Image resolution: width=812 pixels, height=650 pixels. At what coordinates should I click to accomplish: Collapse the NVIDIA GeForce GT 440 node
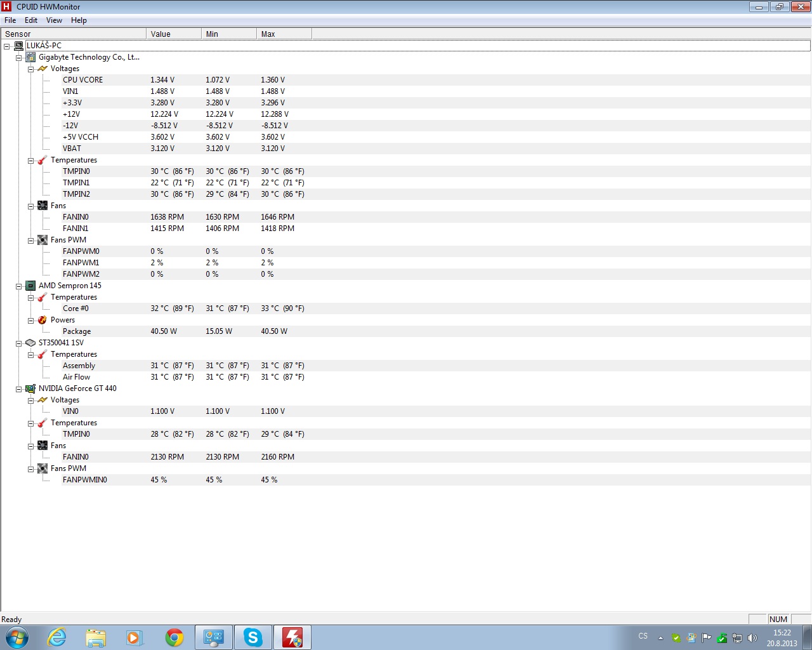click(x=18, y=389)
